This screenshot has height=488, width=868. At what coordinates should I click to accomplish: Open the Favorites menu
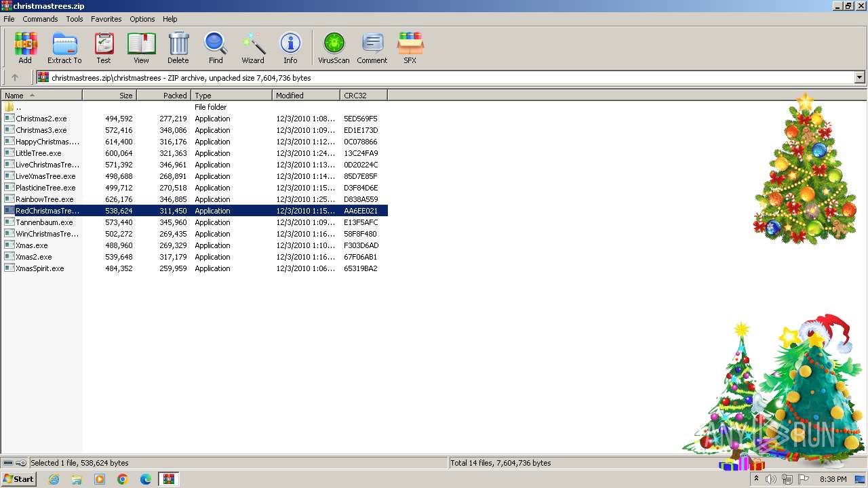point(106,19)
